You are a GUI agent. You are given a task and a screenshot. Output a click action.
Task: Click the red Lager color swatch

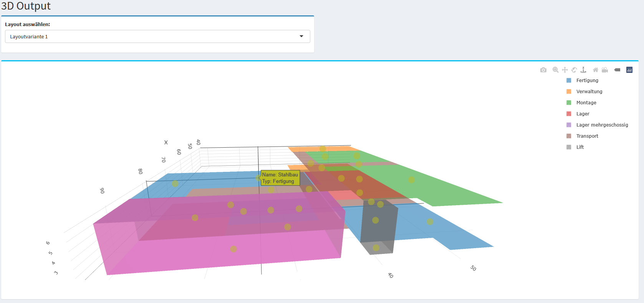click(x=569, y=114)
